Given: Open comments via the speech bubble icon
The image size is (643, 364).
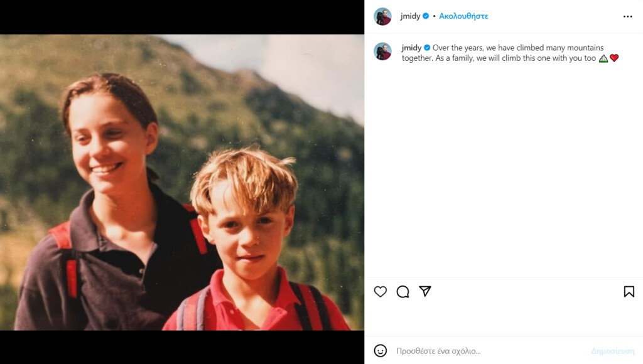Looking at the screenshot, I should 403,291.
